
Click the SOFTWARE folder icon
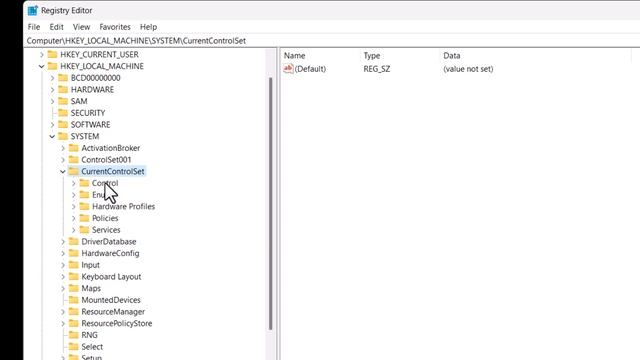tap(63, 124)
